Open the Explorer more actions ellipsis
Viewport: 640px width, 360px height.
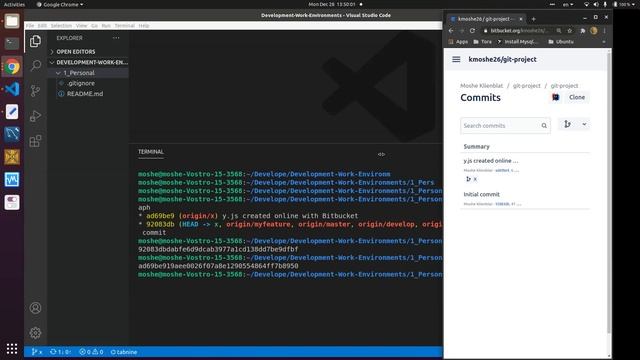(116, 38)
